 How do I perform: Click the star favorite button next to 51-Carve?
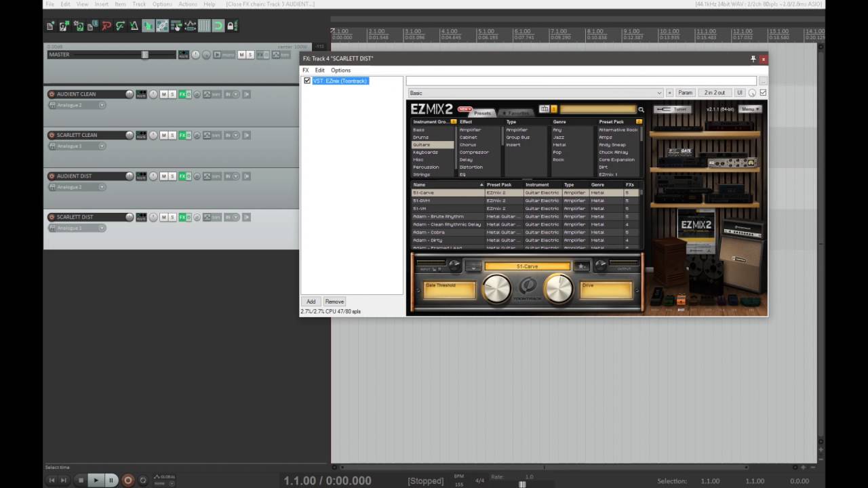pos(581,266)
